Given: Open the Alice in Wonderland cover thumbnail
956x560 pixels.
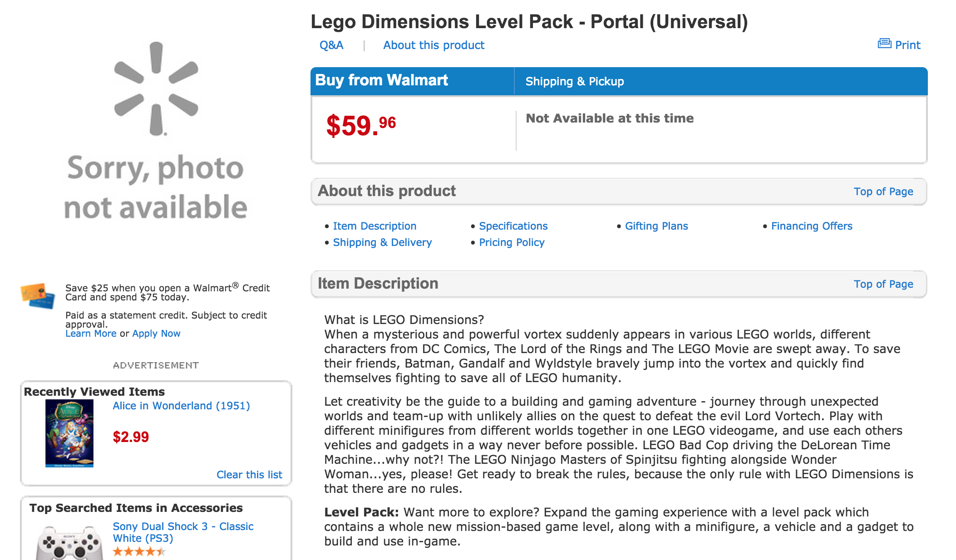Looking at the screenshot, I should pyautogui.click(x=69, y=433).
